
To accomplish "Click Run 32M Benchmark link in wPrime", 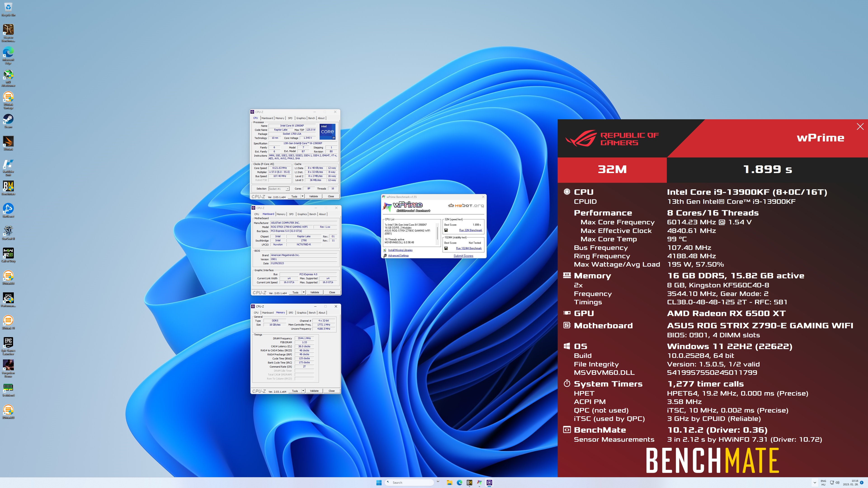I will pyautogui.click(x=470, y=230).
